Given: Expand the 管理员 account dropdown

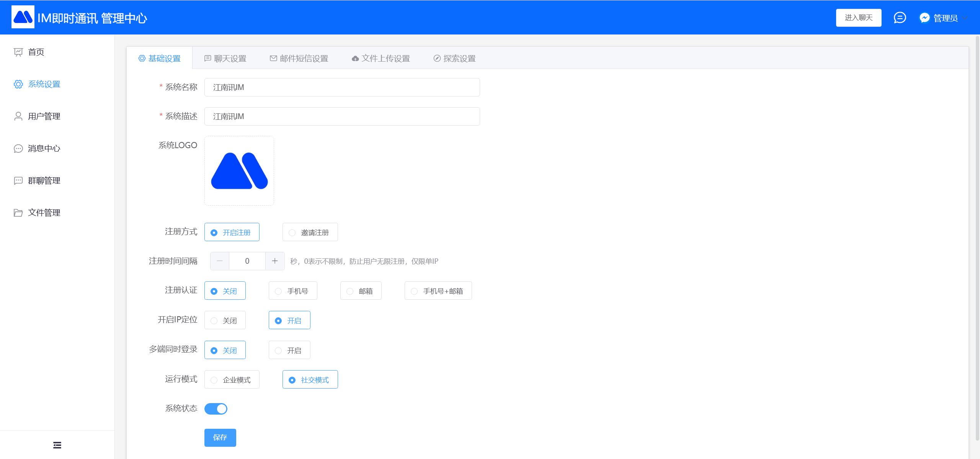Looking at the screenshot, I should point(945,18).
